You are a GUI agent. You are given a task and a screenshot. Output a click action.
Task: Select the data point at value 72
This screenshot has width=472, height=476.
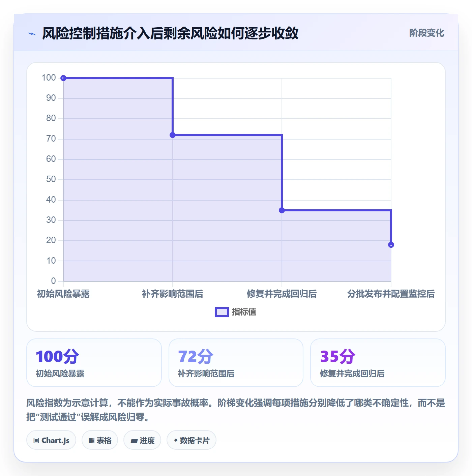[173, 135]
